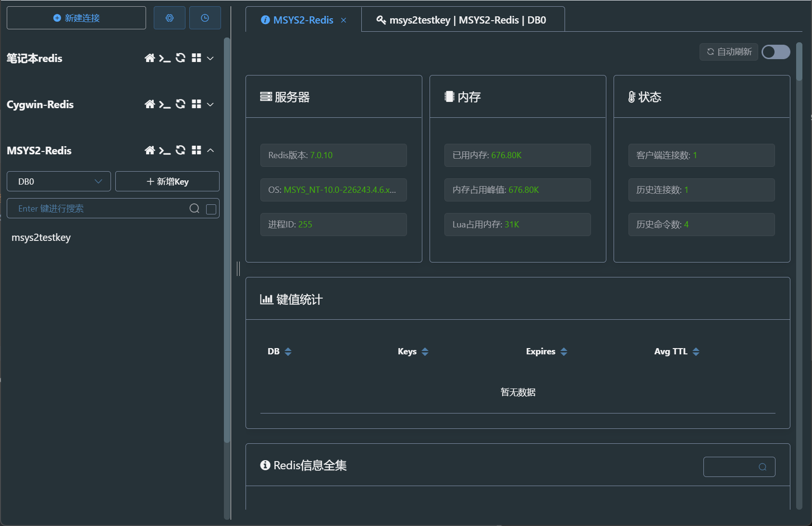Refresh MSYS2-Redis connection
The image size is (812, 526).
pyautogui.click(x=181, y=150)
